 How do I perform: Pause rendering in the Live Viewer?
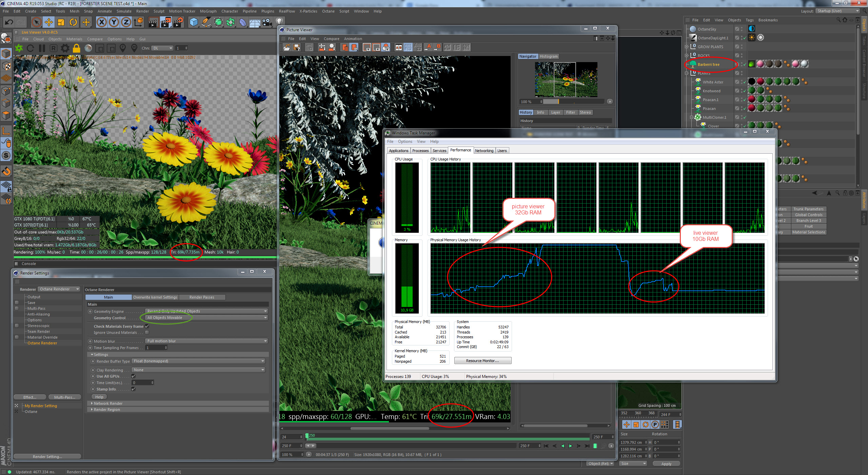[42, 48]
